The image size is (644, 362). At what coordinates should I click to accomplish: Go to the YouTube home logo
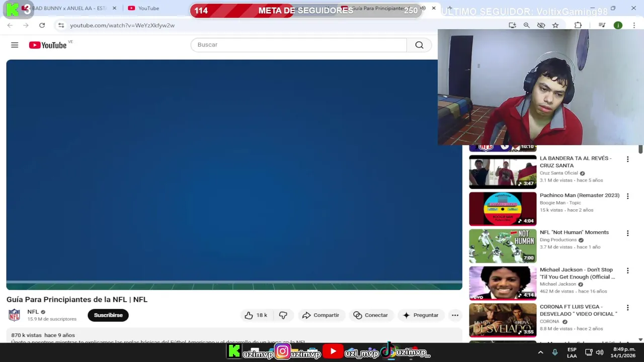click(48, 45)
